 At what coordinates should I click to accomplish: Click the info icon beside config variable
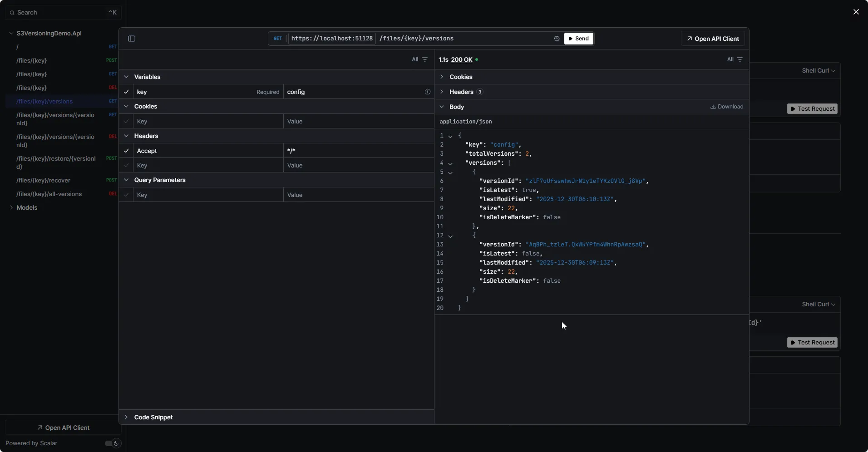click(427, 92)
